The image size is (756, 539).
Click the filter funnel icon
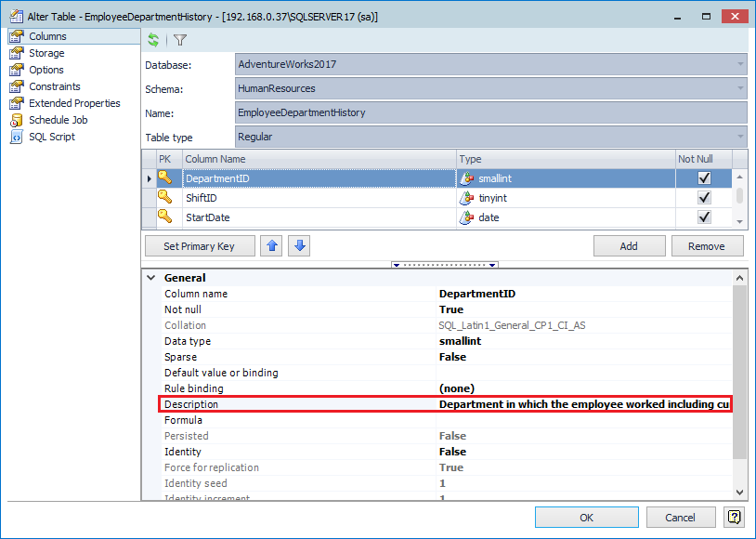(x=180, y=40)
